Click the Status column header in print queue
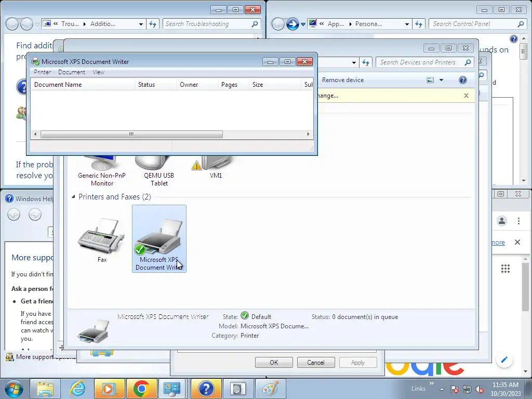 [x=155, y=85]
